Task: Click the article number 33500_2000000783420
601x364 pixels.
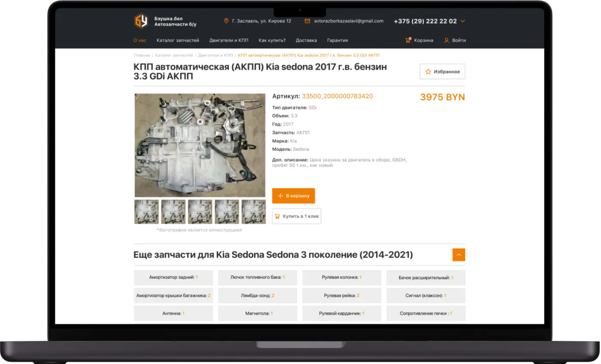Action: (337, 96)
